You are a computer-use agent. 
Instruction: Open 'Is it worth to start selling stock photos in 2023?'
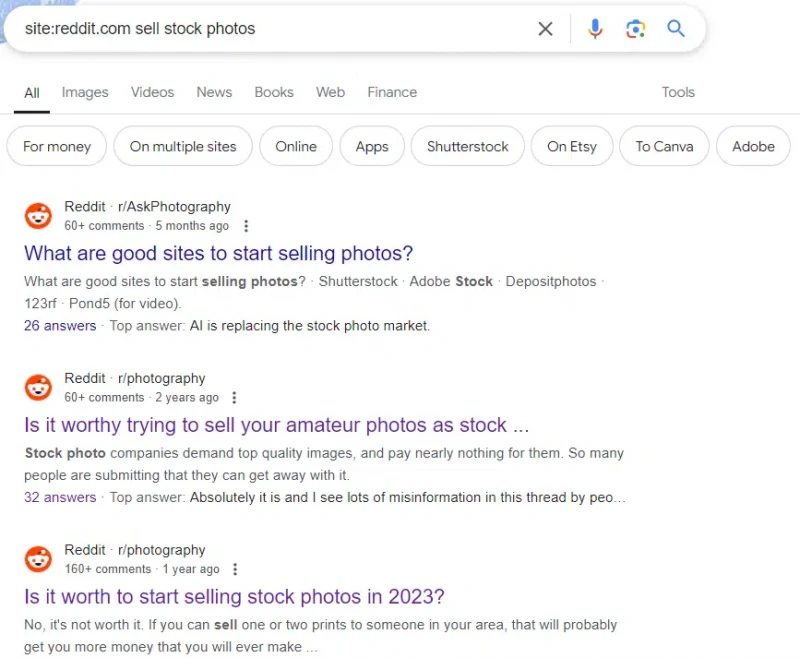coord(234,597)
